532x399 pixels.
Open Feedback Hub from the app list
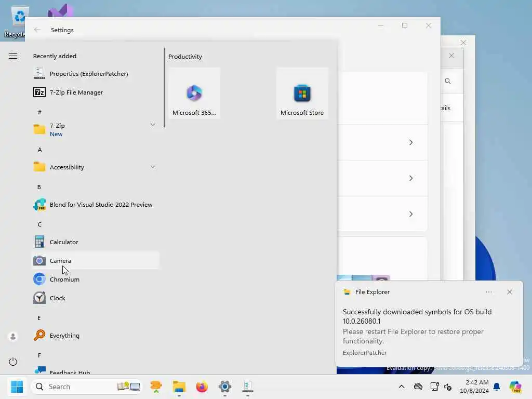click(x=96, y=370)
